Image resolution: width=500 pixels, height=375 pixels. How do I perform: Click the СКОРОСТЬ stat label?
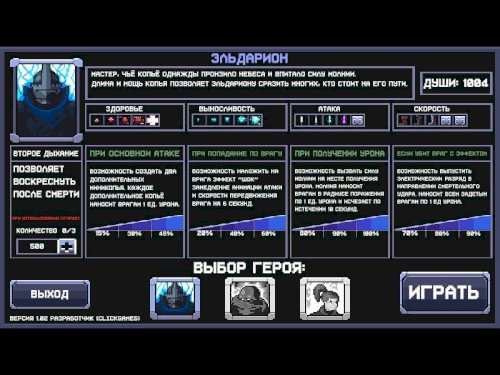(x=432, y=109)
